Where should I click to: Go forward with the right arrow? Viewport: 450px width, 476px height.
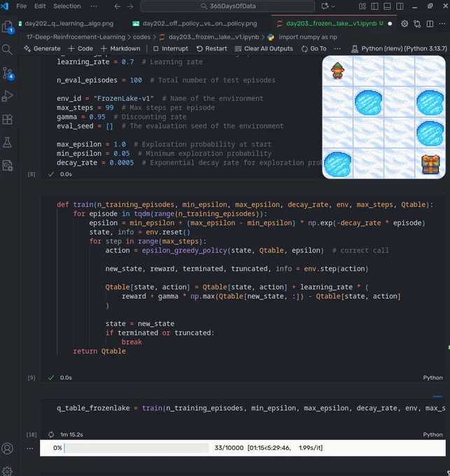point(130,6)
